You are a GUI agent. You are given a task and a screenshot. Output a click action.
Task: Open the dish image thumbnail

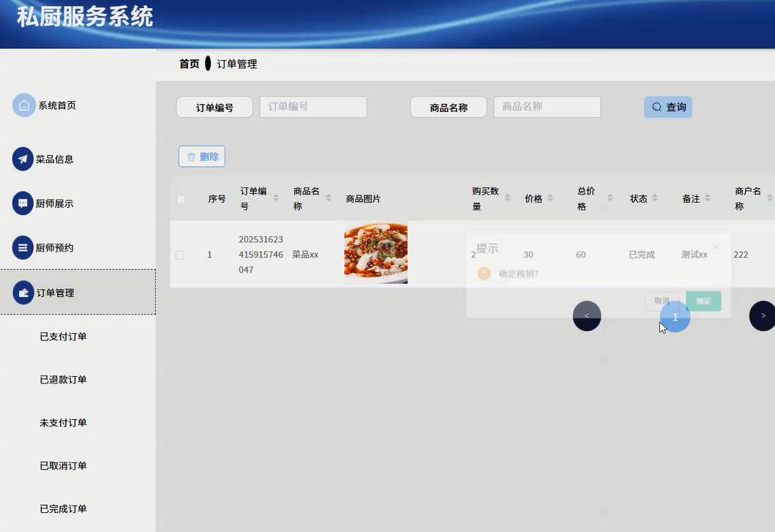[x=375, y=252]
